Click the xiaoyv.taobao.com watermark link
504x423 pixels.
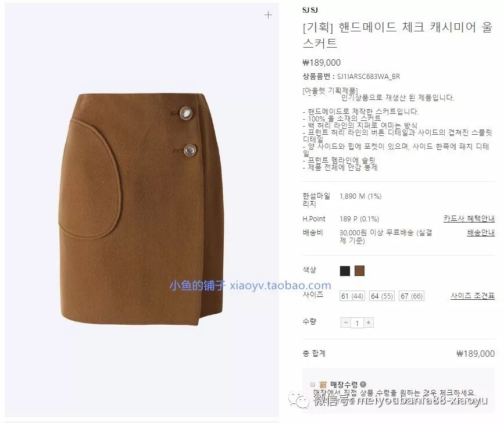pyautogui.click(x=280, y=285)
